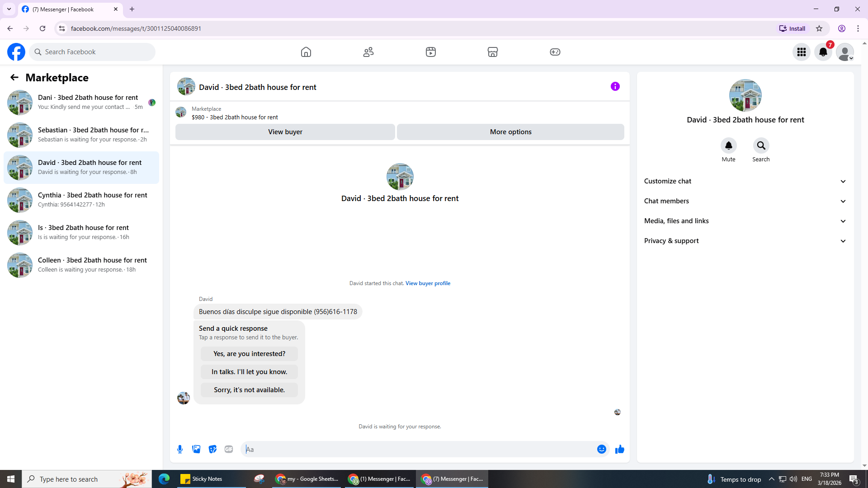
Task: Open the GIF picker icon
Action: [x=229, y=449]
